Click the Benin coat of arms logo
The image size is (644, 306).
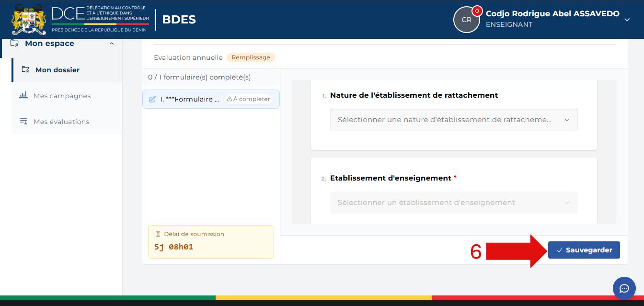click(x=29, y=20)
